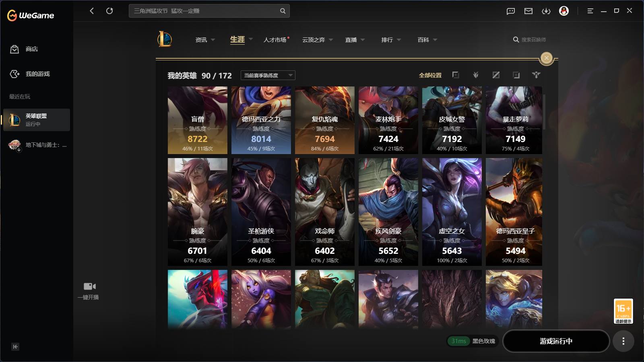Expand the 百科 menu arrow

435,40
